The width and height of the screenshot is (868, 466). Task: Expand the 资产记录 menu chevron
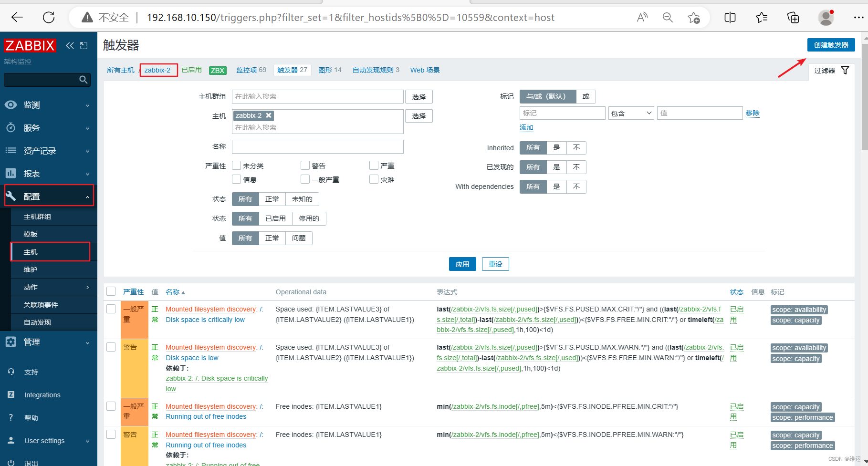pos(87,151)
